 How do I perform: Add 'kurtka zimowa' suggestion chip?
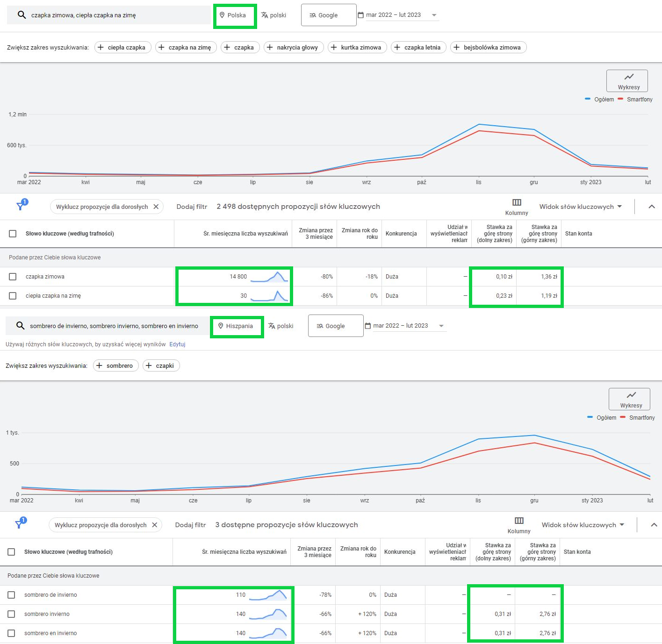(x=357, y=47)
